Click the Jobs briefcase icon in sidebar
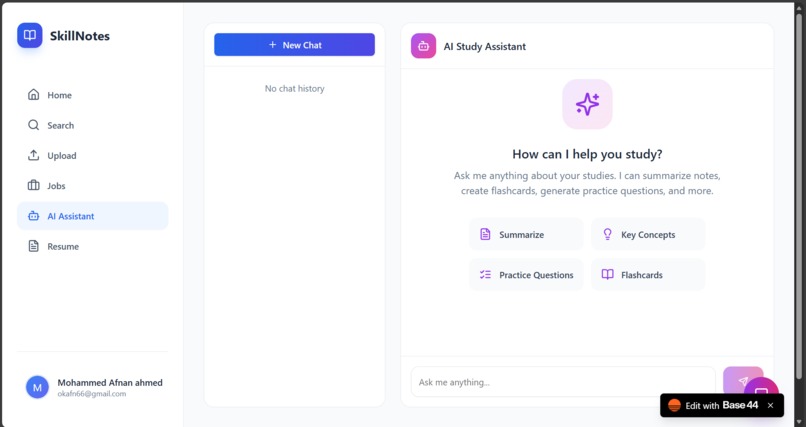The height and width of the screenshot is (427, 806). [x=33, y=185]
